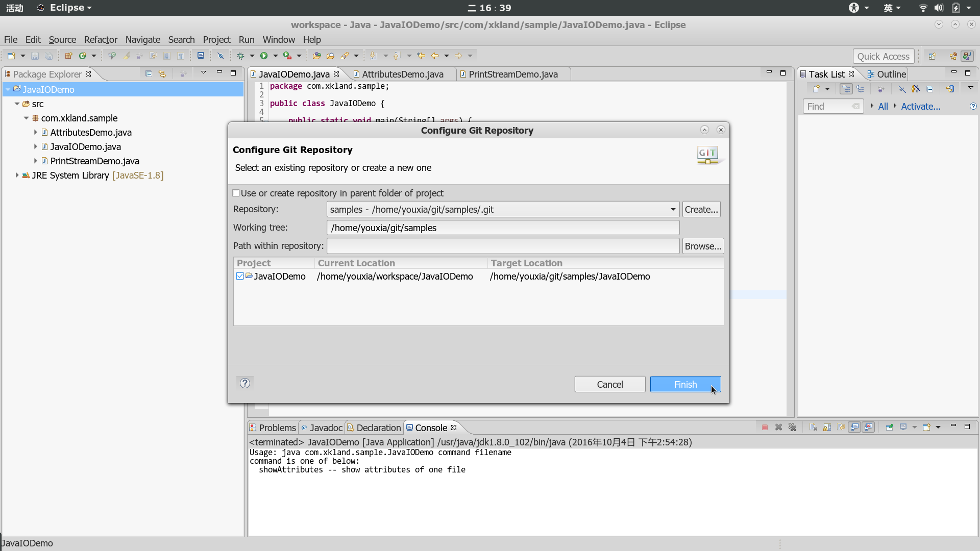
Task: Toggle Link with Editor in Package Explorer
Action: coord(162,73)
